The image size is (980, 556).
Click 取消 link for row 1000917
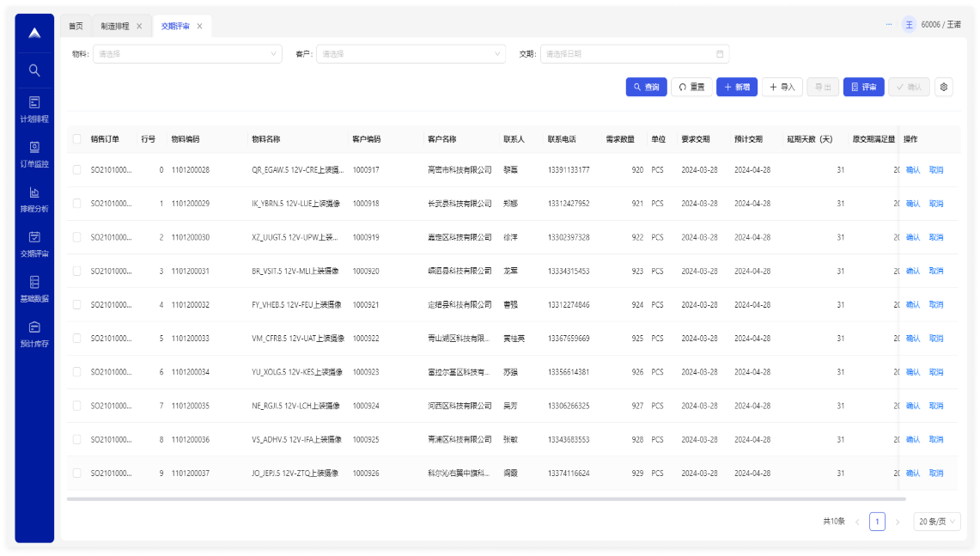tap(935, 169)
